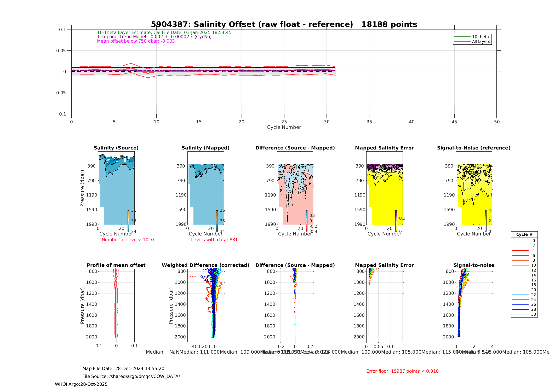Click the Error floor red annotation
The width and height of the screenshot is (549, 392).
click(x=402, y=371)
